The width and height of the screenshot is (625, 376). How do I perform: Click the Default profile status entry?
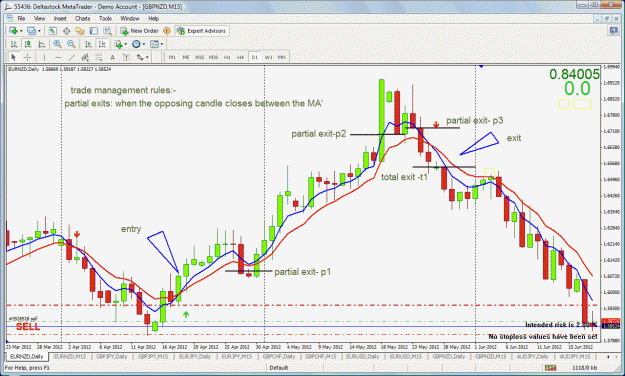[279, 368]
